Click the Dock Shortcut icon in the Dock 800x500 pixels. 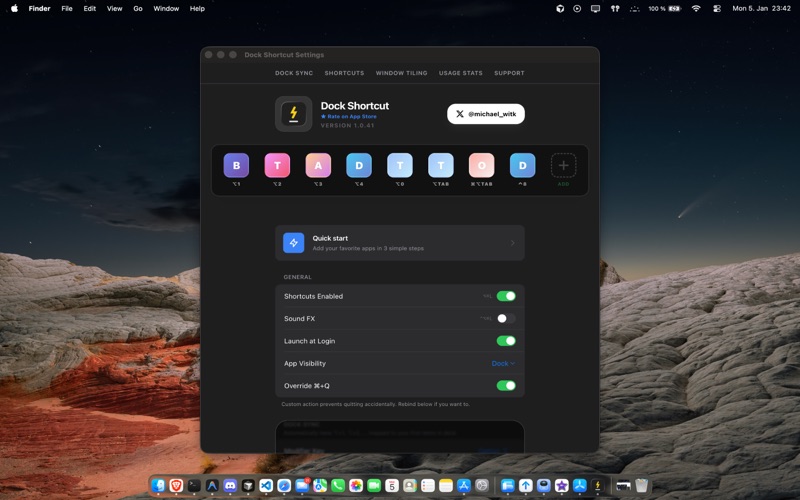click(x=597, y=485)
